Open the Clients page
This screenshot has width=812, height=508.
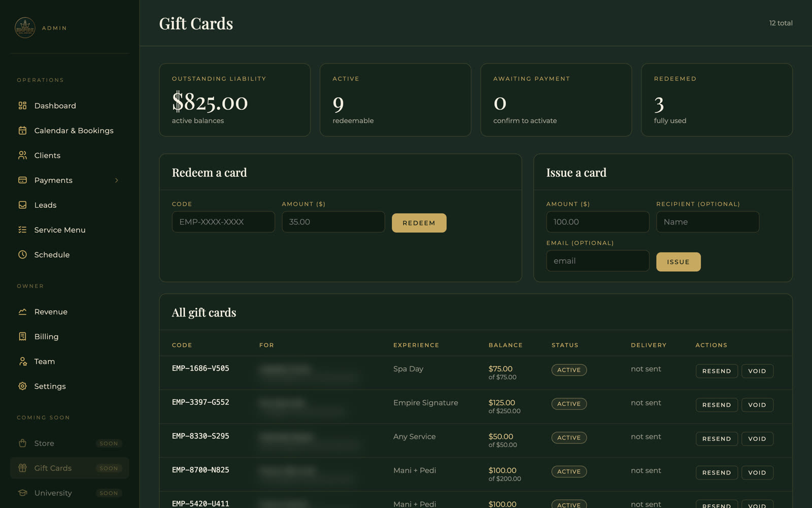(70, 155)
